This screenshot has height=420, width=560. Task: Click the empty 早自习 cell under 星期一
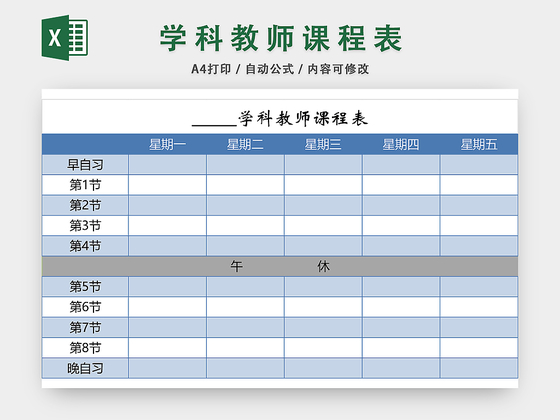click(x=168, y=165)
